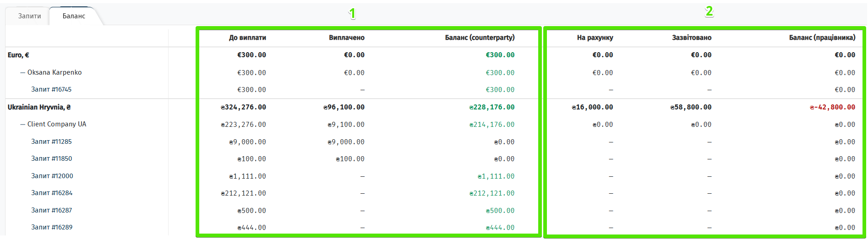
Task: Open Запит #16287 link
Action: coord(51,210)
